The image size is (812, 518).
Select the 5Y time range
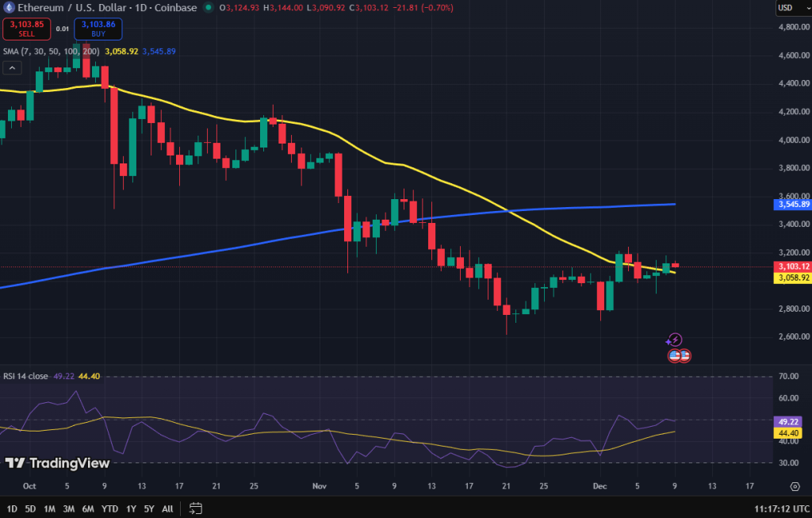(x=149, y=508)
